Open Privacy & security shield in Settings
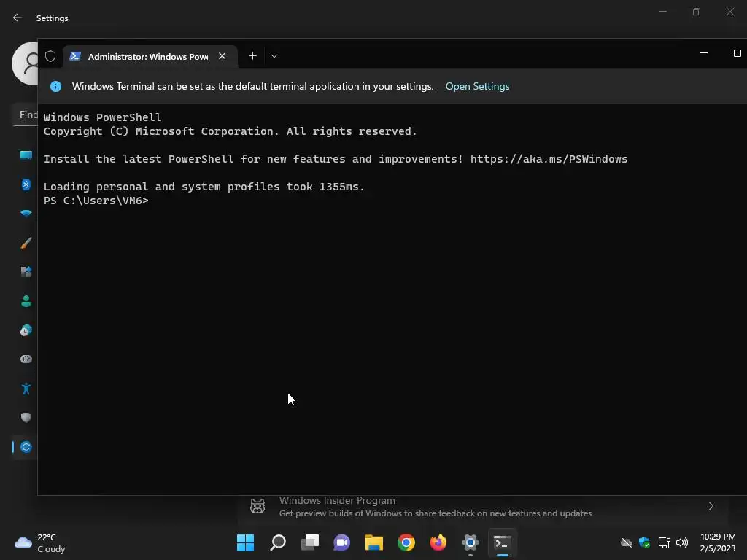The image size is (747, 560). point(26,418)
